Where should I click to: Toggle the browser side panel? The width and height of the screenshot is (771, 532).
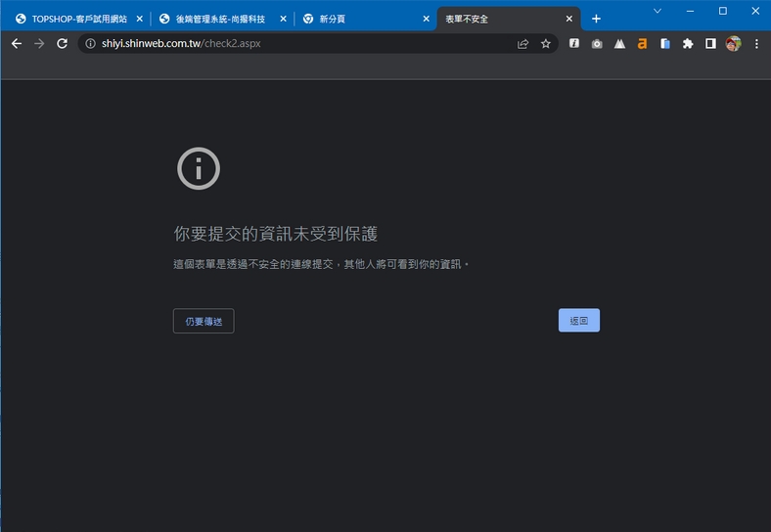click(x=710, y=44)
